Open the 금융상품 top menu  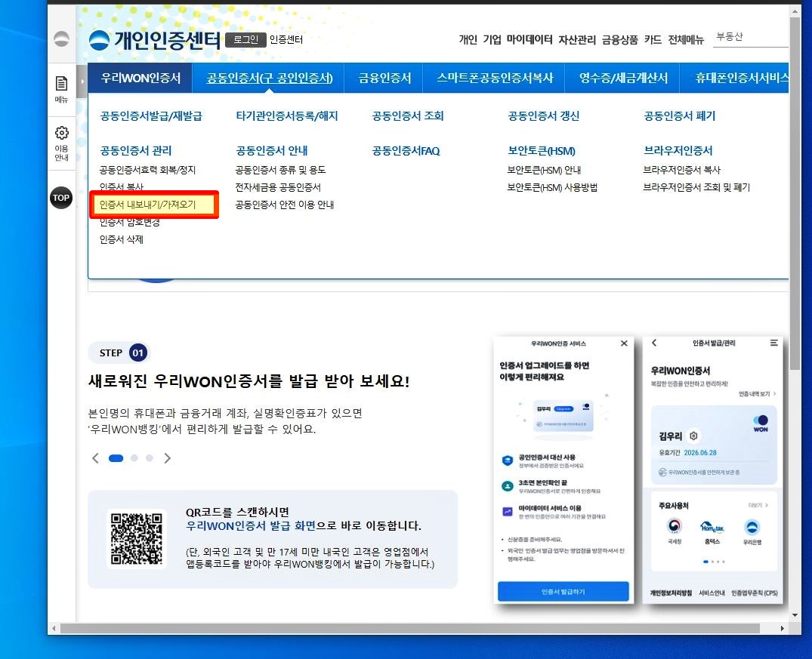(620, 40)
